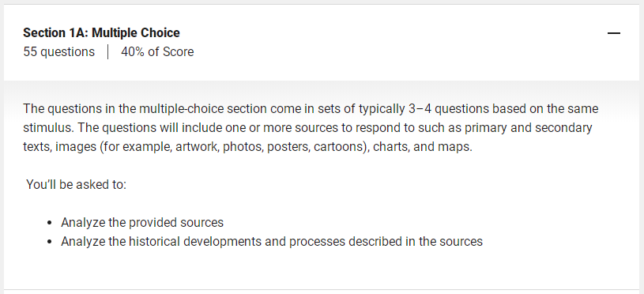Image resolution: width=644 pixels, height=294 pixels.
Task: Click the "You'll be asked to:" line
Action: (76, 185)
